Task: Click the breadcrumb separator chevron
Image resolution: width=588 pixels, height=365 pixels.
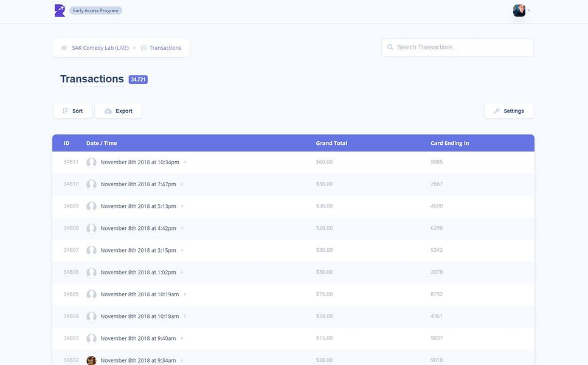Action: point(134,47)
